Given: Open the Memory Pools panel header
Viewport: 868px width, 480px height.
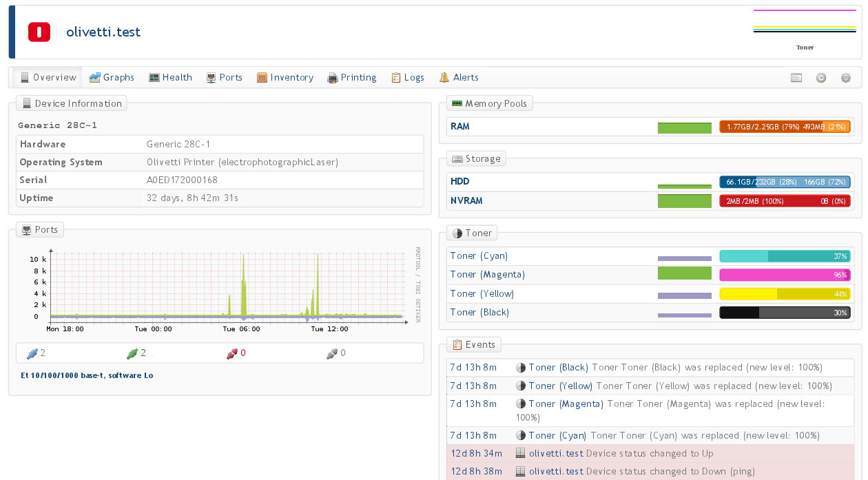Looking at the screenshot, I should click(x=489, y=103).
